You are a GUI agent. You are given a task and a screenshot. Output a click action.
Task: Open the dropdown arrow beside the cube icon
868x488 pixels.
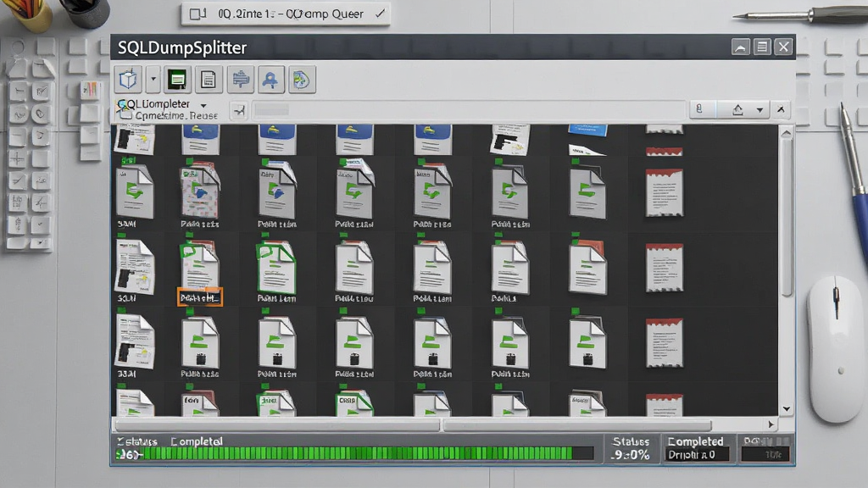(153, 80)
